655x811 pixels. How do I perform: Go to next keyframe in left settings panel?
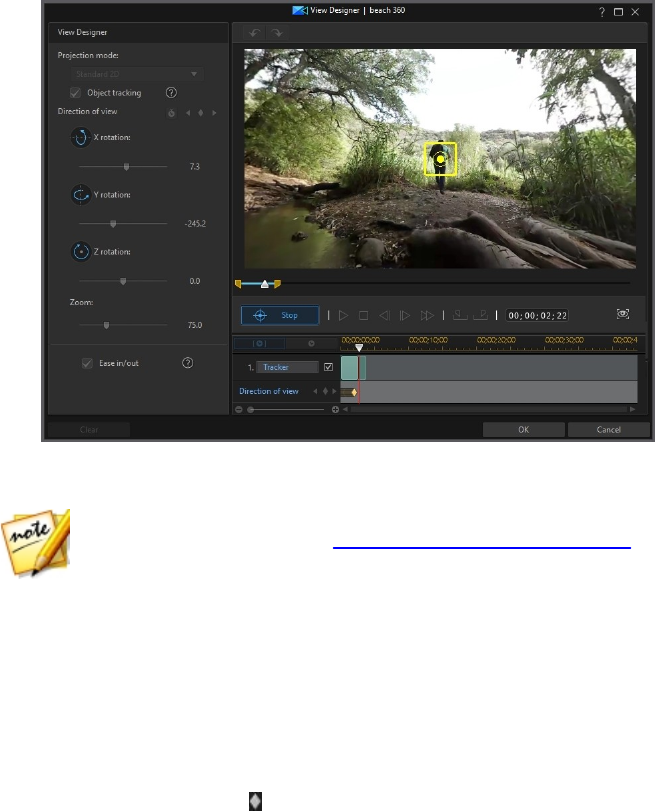click(214, 113)
